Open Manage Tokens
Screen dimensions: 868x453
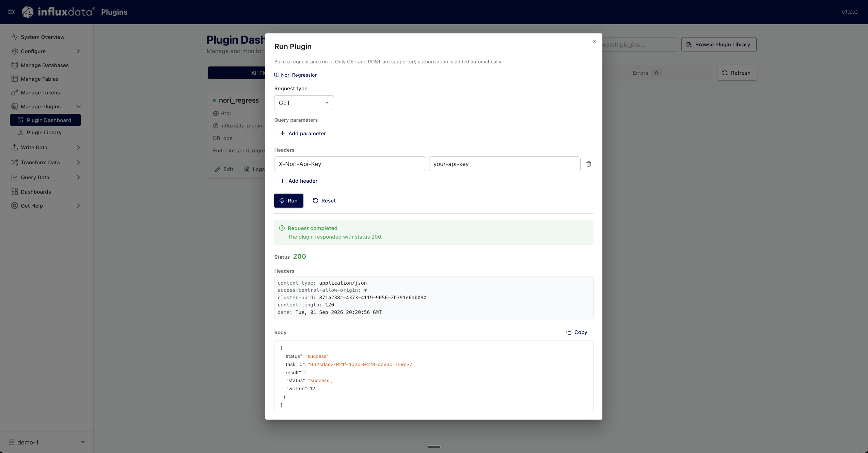point(40,92)
